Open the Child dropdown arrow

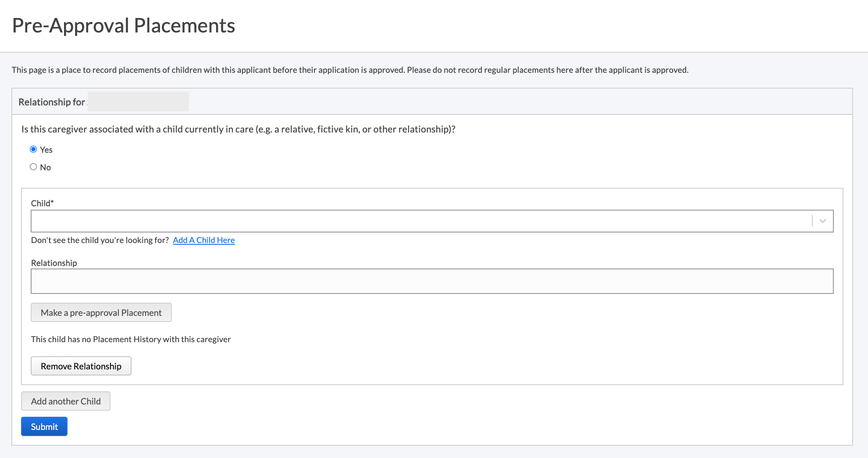(822, 221)
